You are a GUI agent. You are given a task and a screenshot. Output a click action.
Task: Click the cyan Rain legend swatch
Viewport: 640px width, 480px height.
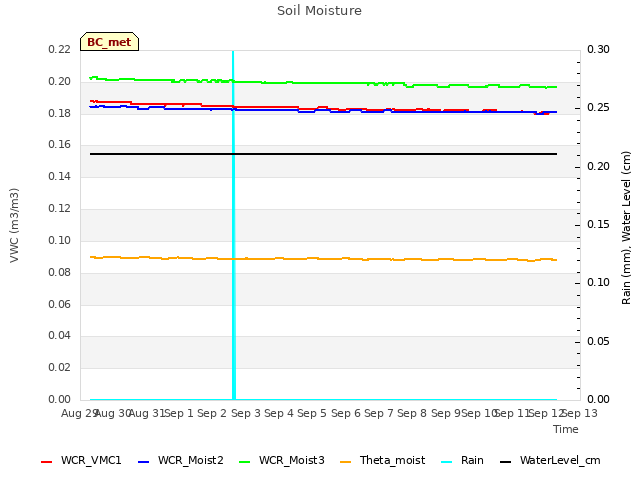pyautogui.click(x=447, y=462)
